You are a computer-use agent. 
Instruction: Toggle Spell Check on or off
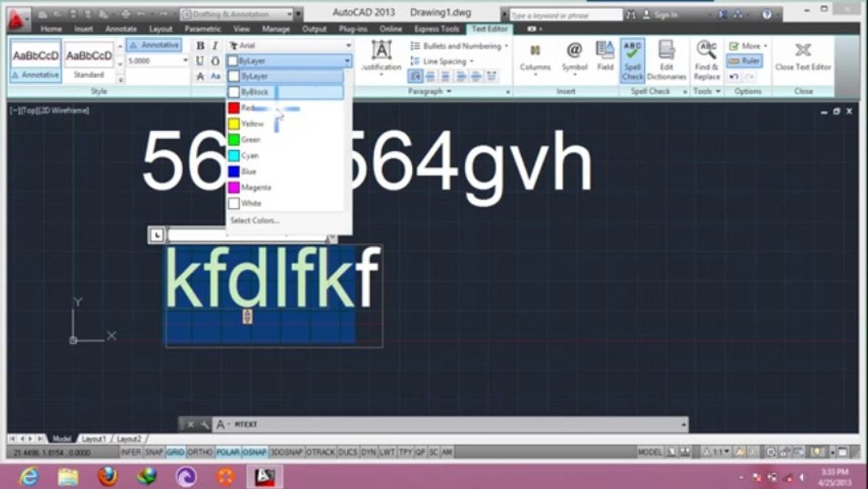click(x=633, y=60)
